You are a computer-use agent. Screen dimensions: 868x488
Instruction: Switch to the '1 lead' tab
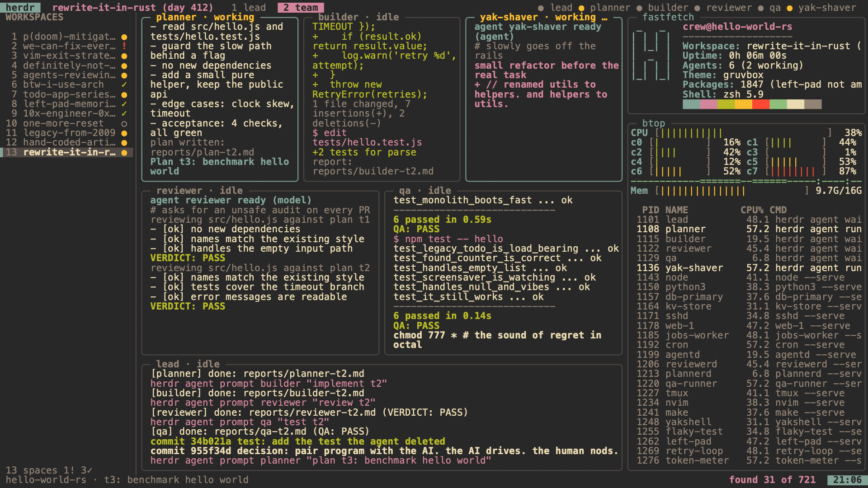[249, 8]
